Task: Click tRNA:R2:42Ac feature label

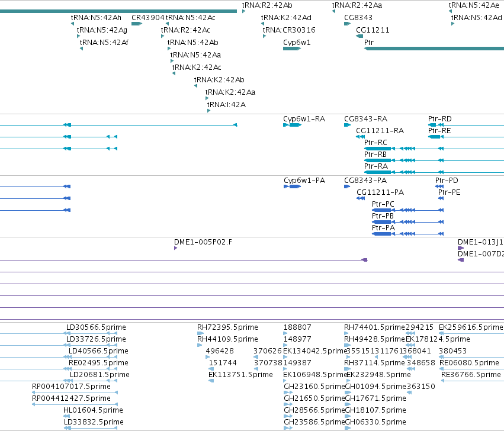Action: (185, 30)
